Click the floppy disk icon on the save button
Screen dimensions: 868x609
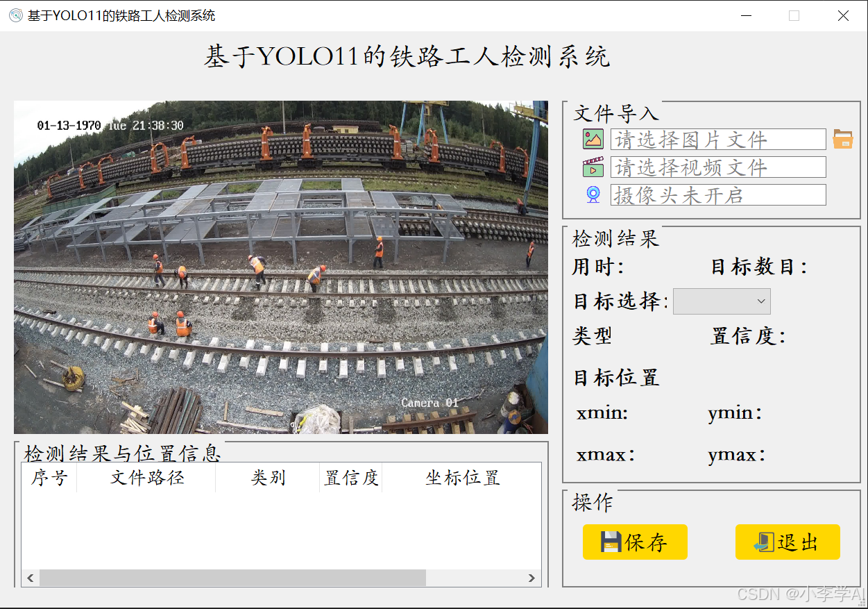612,542
